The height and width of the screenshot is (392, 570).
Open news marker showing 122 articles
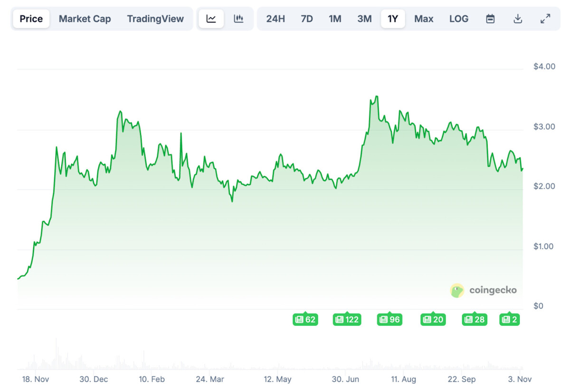click(x=347, y=319)
